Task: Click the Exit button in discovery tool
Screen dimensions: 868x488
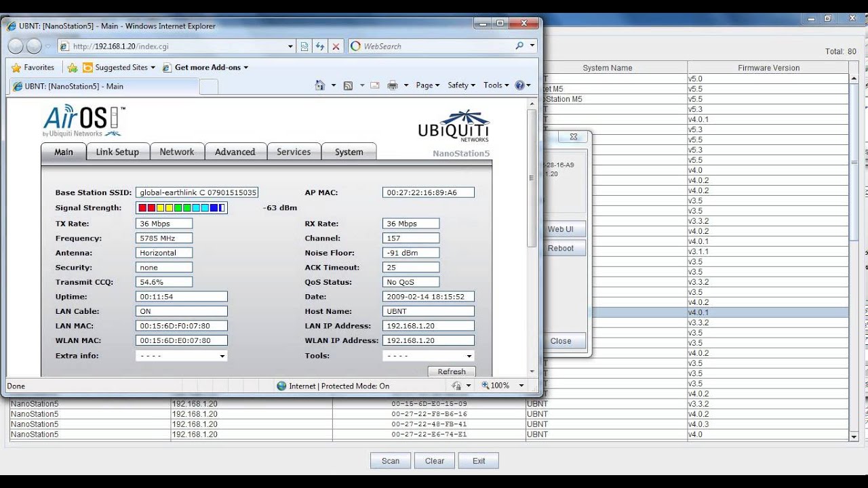Action: (479, 461)
